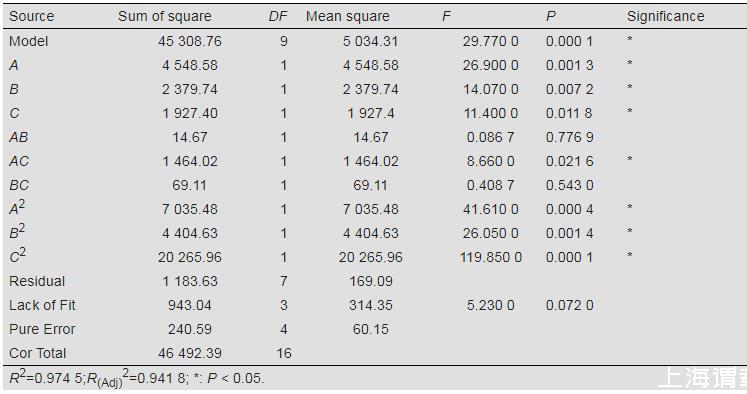Click the Significance column header
This screenshot has height=394, width=747.
pyautogui.click(x=666, y=16)
